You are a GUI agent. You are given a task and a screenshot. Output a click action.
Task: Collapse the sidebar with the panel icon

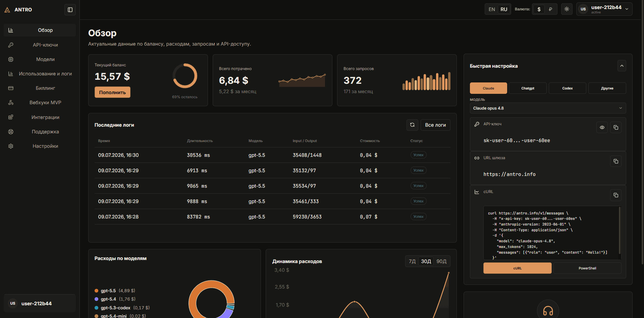tap(70, 10)
